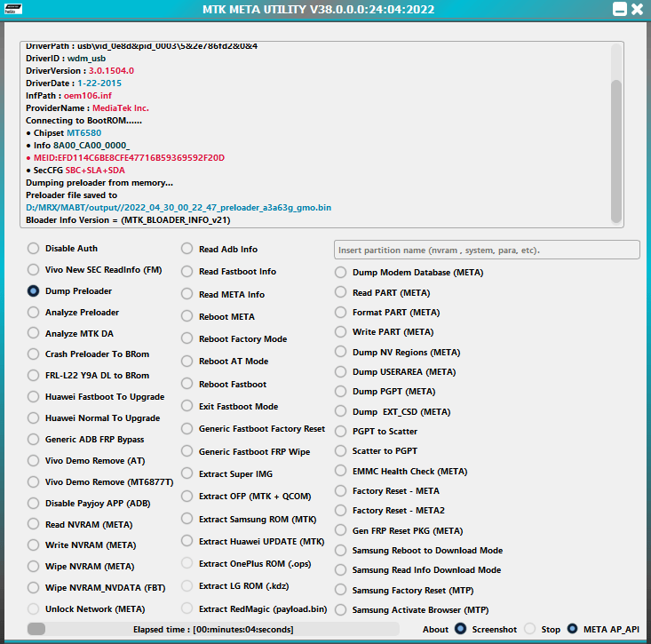
Task: Click the log panel vertical scrollbar
Action: tap(616, 133)
